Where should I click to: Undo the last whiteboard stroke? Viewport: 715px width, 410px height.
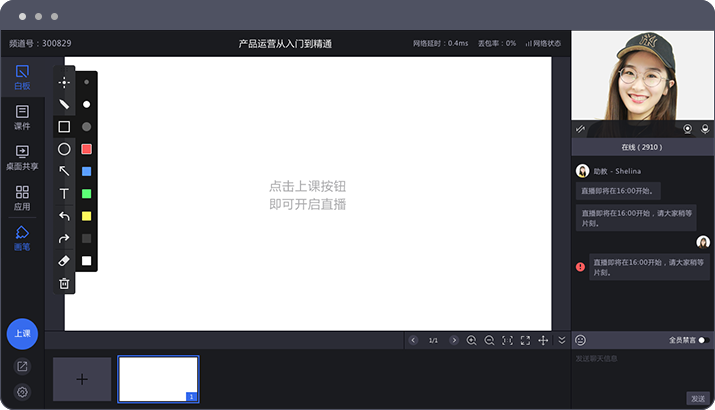(x=64, y=216)
